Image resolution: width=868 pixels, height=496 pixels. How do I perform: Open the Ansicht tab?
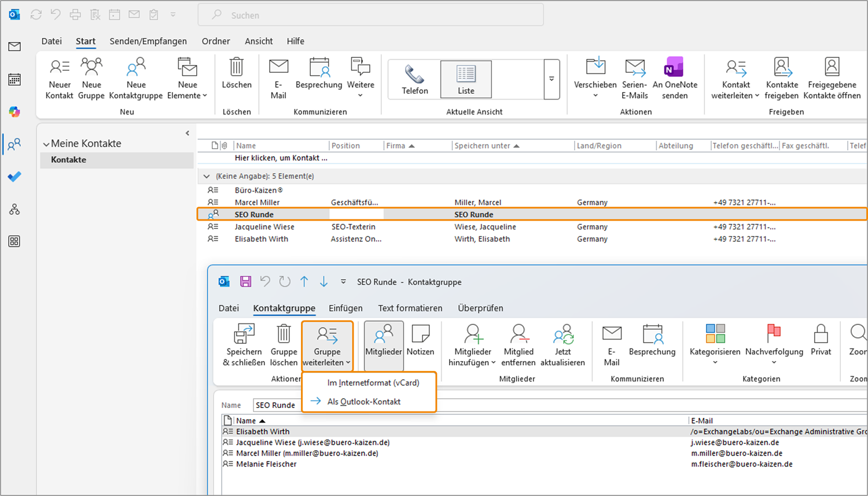259,41
